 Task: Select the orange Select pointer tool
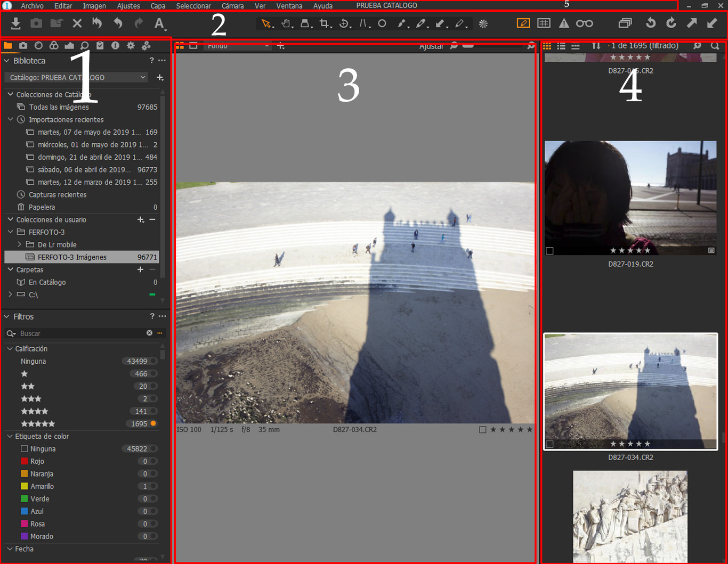(x=266, y=24)
